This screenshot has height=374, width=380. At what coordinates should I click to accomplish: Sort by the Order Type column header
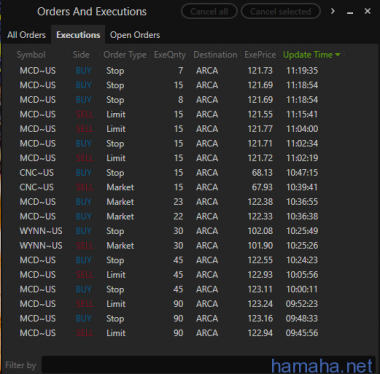pos(125,55)
